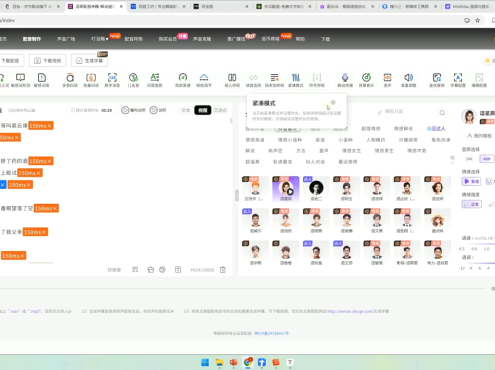This screenshot has width=495, height=370.
Task: Select the 48K audio quality option
Action: pos(487,159)
